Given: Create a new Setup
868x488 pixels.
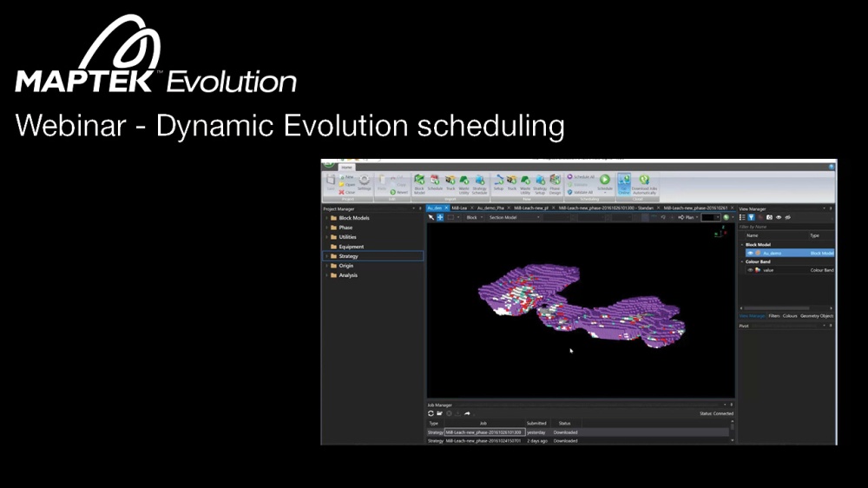Looking at the screenshot, I should pyautogui.click(x=498, y=183).
